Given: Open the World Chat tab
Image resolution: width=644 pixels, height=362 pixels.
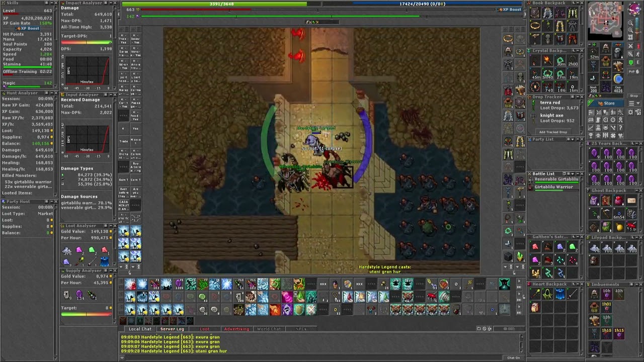Looking at the screenshot, I should [x=269, y=329].
